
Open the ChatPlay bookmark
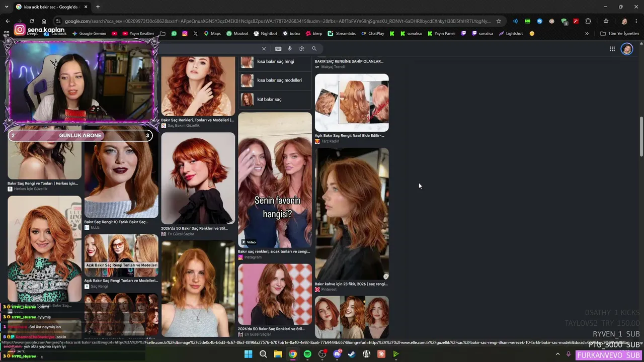tap(372, 34)
